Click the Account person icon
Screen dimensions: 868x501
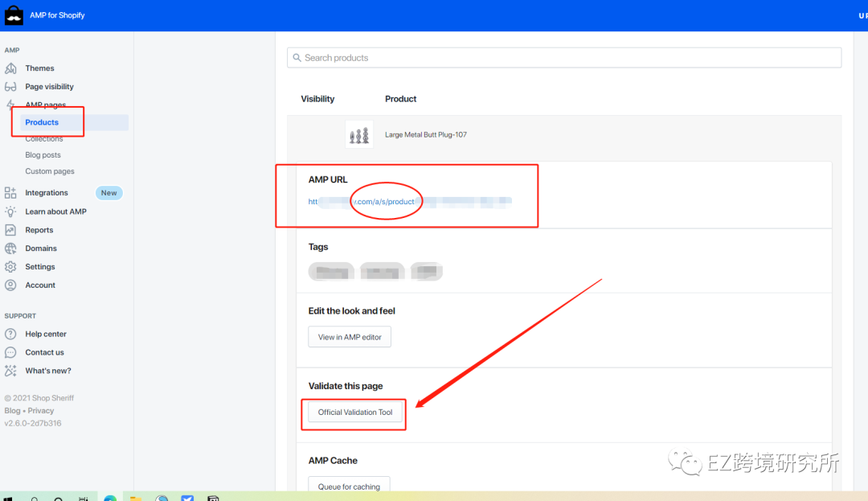coord(10,285)
